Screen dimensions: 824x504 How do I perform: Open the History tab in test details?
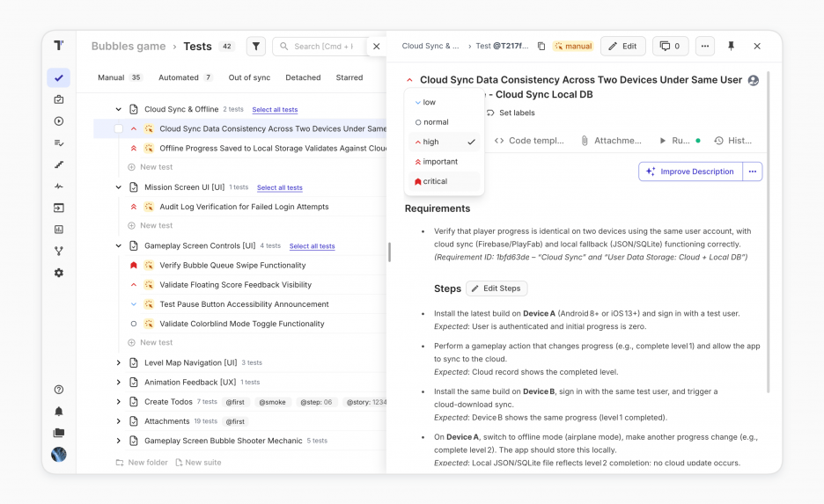pos(733,141)
